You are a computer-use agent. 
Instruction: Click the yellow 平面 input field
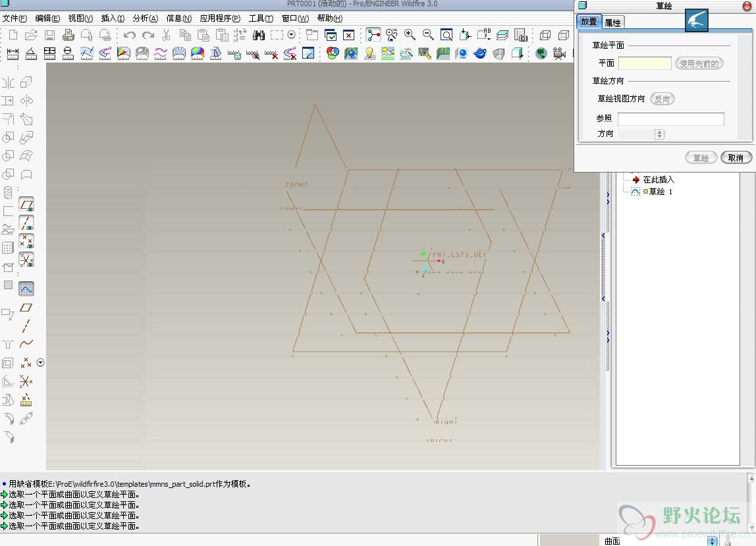(x=645, y=63)
